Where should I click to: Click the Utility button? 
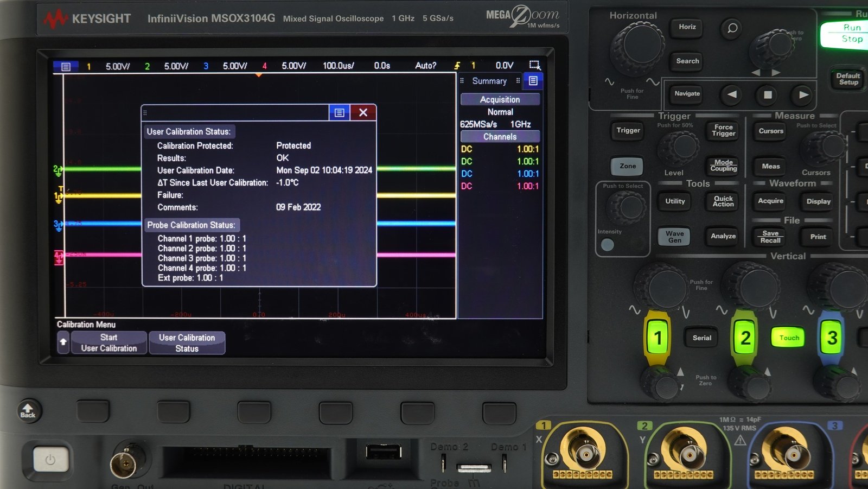(675, 201)
